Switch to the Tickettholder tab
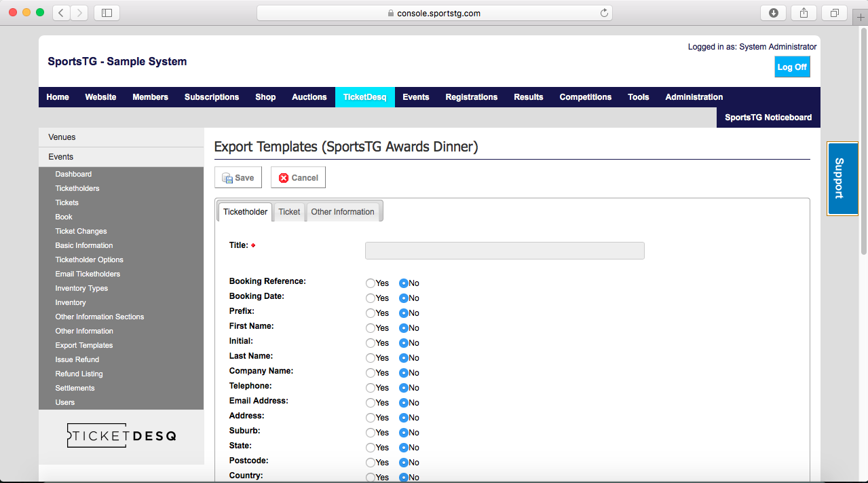868x483 pixels. coord(245,212)
